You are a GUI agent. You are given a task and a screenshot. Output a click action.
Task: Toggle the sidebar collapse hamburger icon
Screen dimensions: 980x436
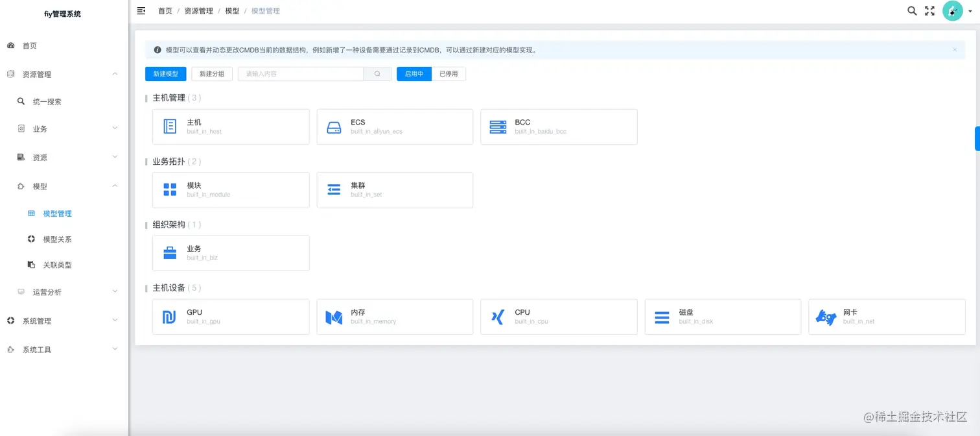[x=141, y=11]
